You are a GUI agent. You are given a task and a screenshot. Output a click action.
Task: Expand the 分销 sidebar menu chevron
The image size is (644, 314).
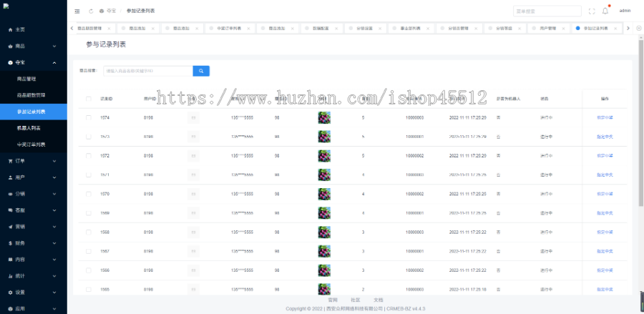pyautogui.click(x=54, y=194)
